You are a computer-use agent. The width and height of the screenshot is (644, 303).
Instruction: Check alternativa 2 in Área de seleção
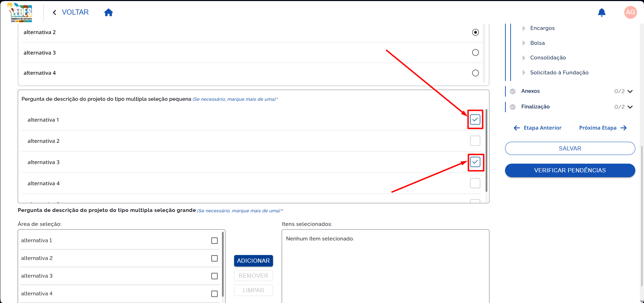(x=215, y=259)
